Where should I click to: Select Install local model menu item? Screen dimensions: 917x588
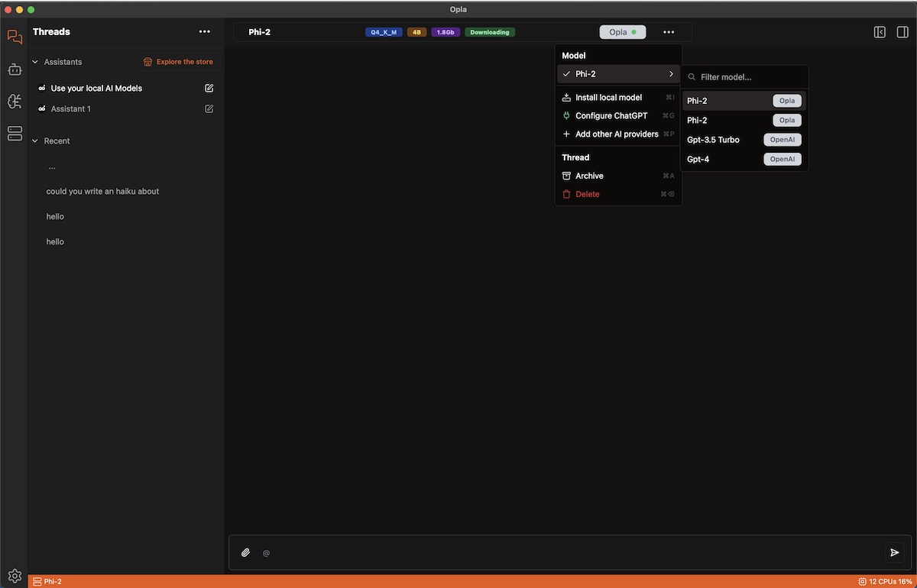pyautogui.click(x=608, y=98)
